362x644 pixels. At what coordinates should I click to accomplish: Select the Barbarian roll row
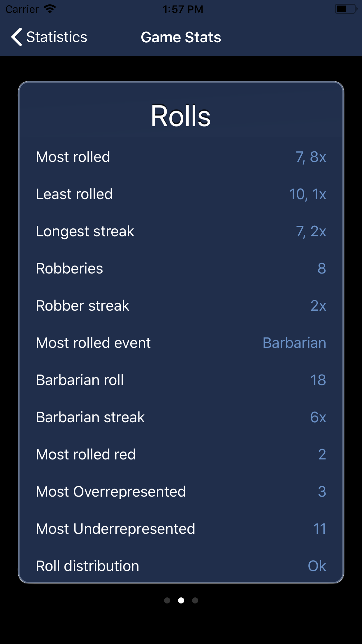point(181,380)
